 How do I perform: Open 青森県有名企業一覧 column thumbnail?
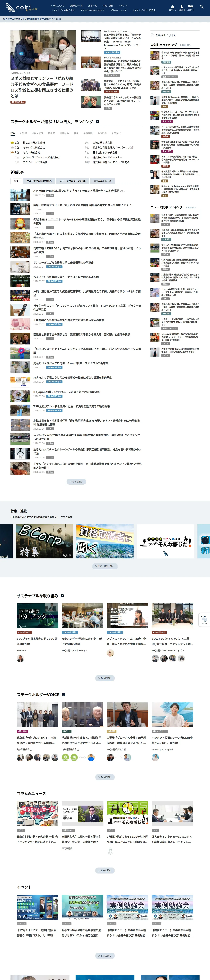[37, 813]
